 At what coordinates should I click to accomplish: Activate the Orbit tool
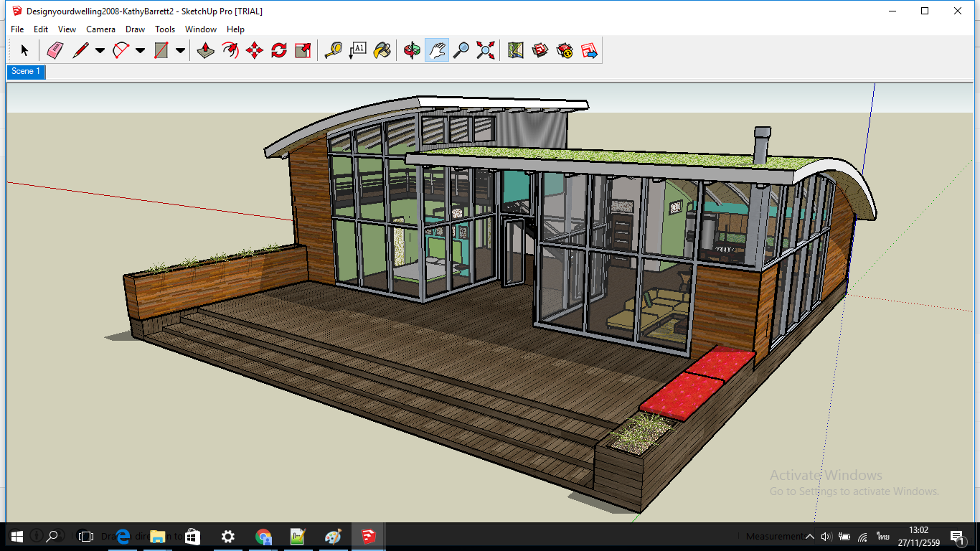(411, 50)
